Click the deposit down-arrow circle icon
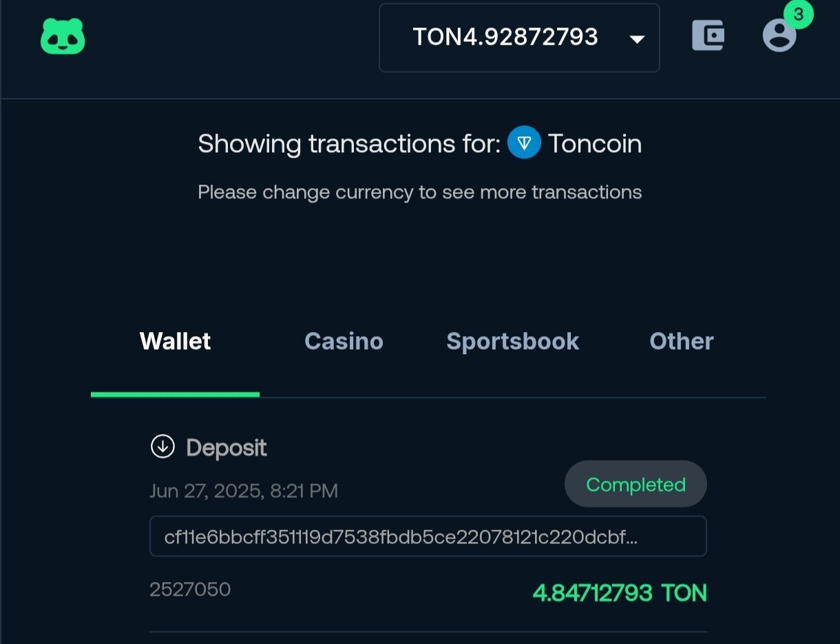Screen dimensions: 840x644 point(162,446)
